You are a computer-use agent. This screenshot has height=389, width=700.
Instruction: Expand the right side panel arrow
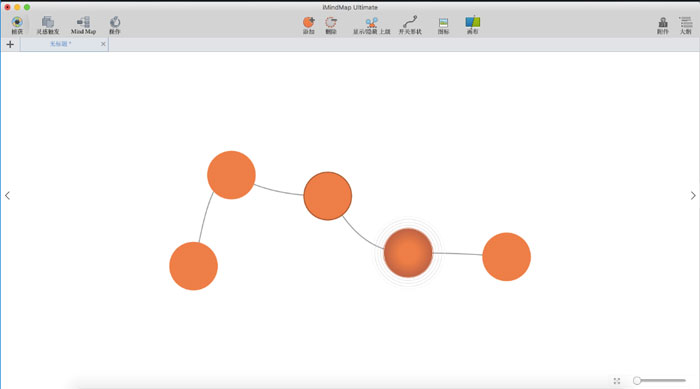pos(693,196)
